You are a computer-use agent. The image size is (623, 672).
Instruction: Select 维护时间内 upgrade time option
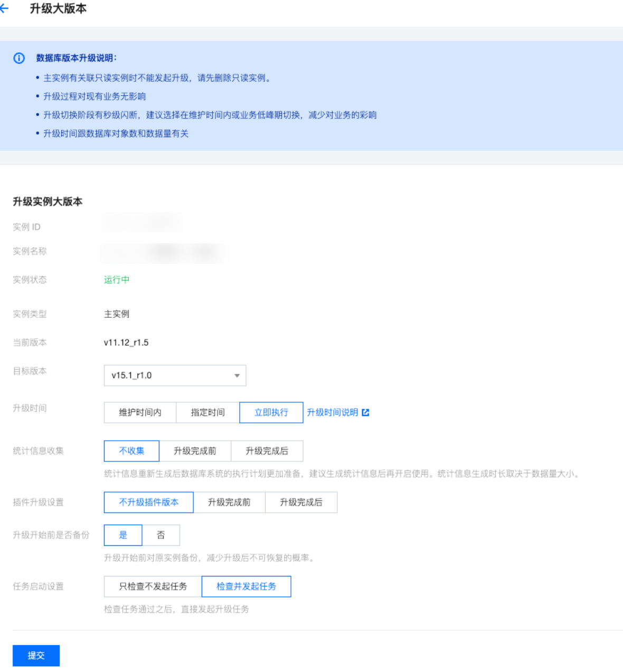point(140,412)
